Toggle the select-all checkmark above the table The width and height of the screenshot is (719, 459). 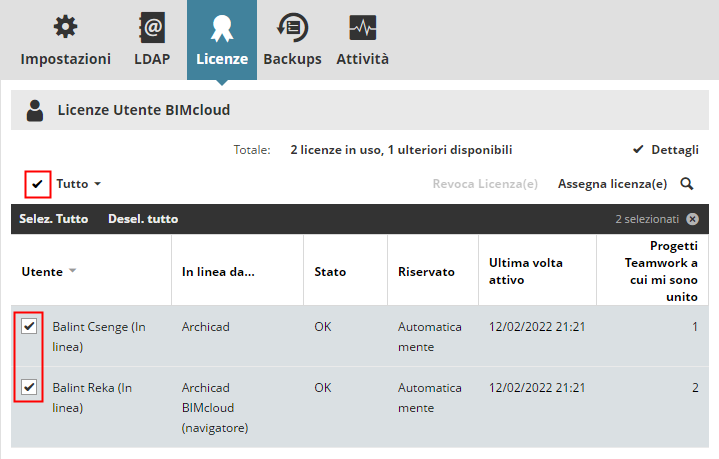tap(38, 184)
